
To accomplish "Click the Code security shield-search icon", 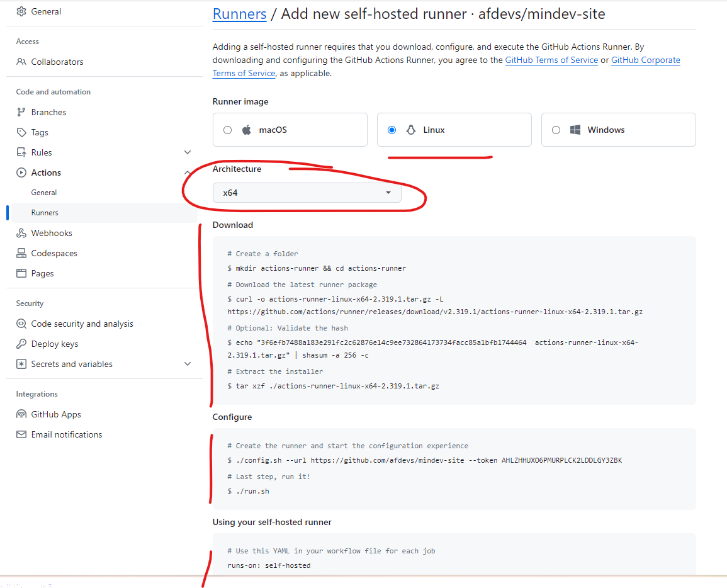I will click(x=21, y=324).
